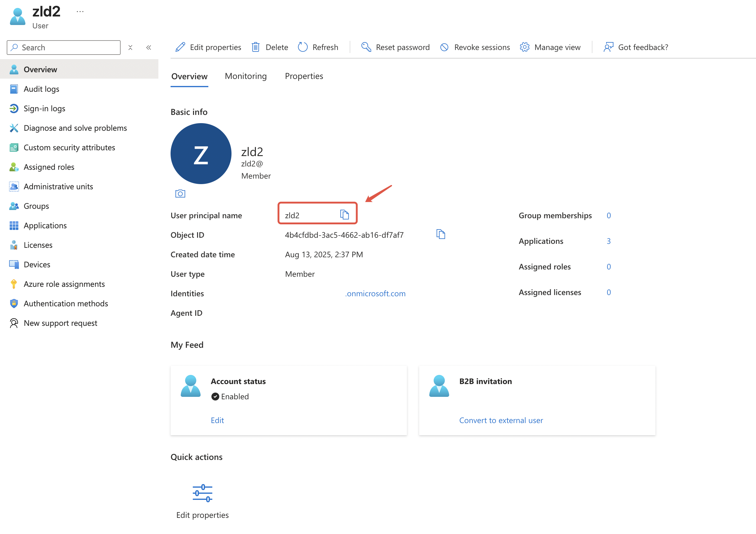
Task: Open the ellipsis more options menu
Action: 80,12
